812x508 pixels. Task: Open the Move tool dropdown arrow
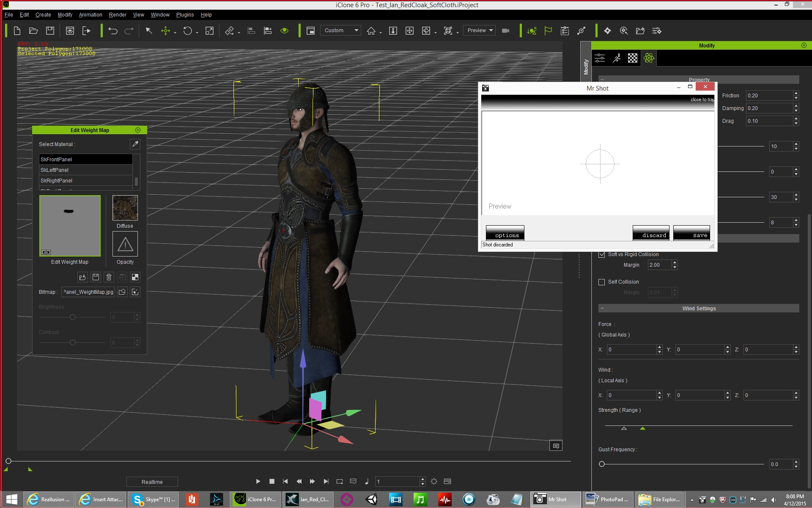pyautogui.click(x=175, y=33)
